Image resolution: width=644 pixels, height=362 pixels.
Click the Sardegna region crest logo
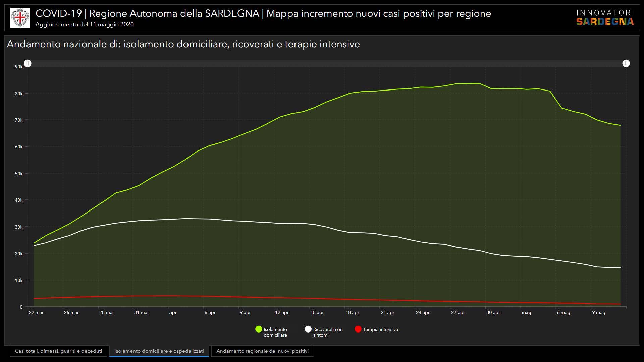coord(20,18)
